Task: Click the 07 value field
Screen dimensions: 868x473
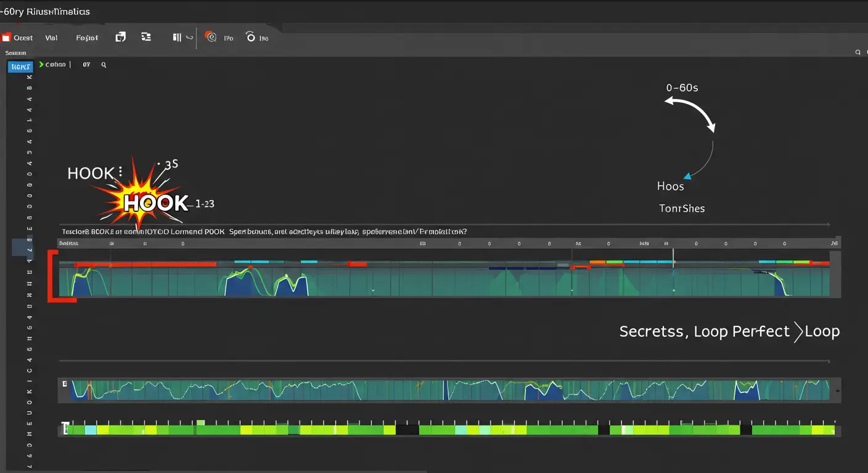Action: click(x=86, y=64)
